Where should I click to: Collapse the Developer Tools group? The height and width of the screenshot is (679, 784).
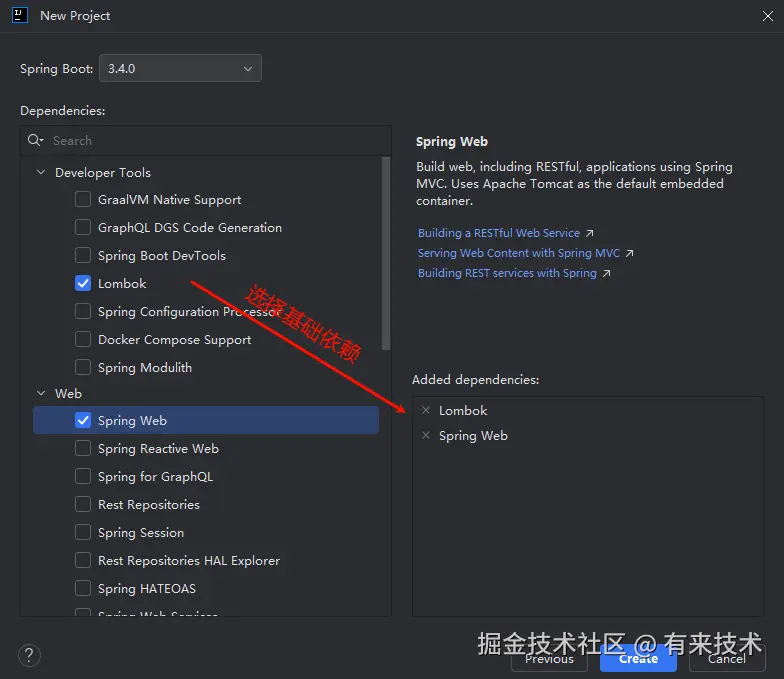point(41,172)
